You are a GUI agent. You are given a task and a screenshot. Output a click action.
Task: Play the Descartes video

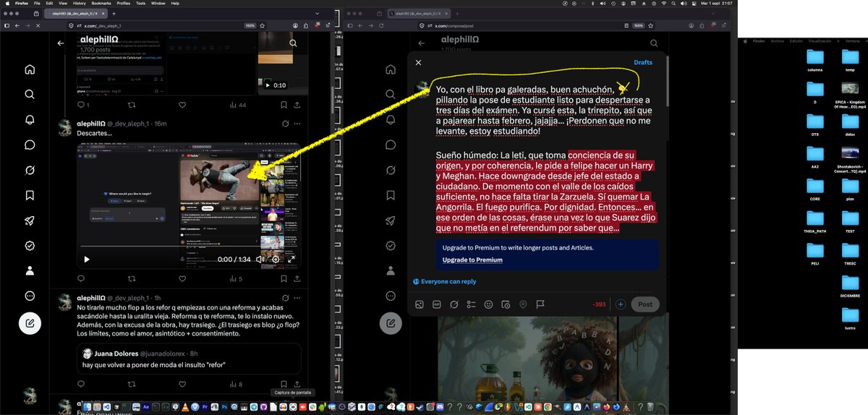(87, 259)
